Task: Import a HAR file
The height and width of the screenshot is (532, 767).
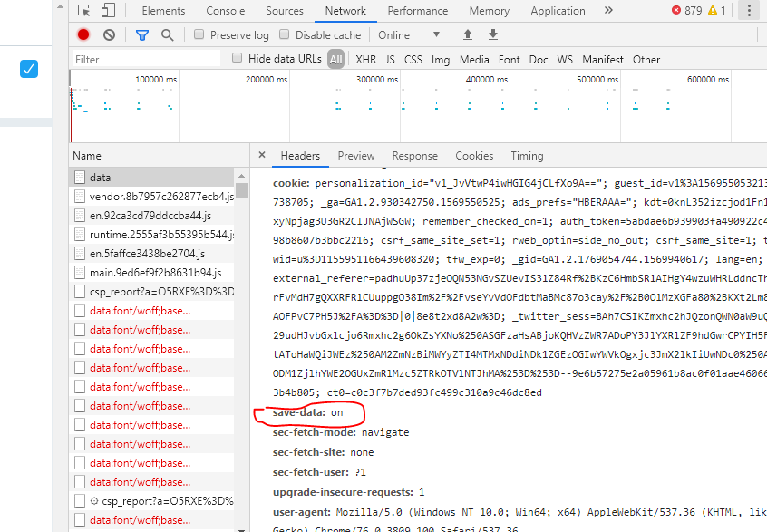Action: (467, 34)
